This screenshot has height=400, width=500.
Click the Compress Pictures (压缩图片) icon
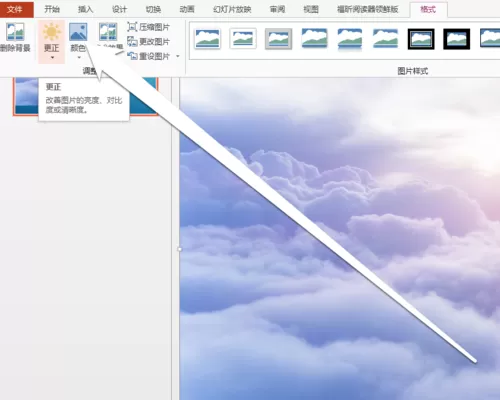click(x=132, y=27)
